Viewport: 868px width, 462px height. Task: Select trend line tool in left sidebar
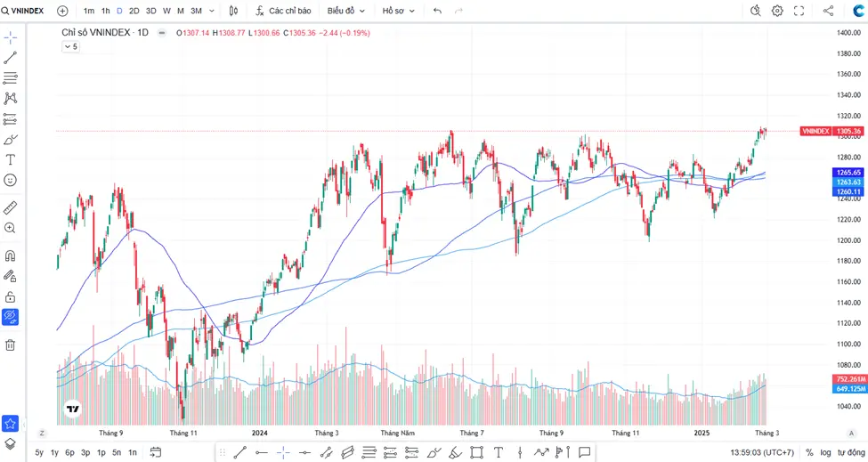pos(10,58)
